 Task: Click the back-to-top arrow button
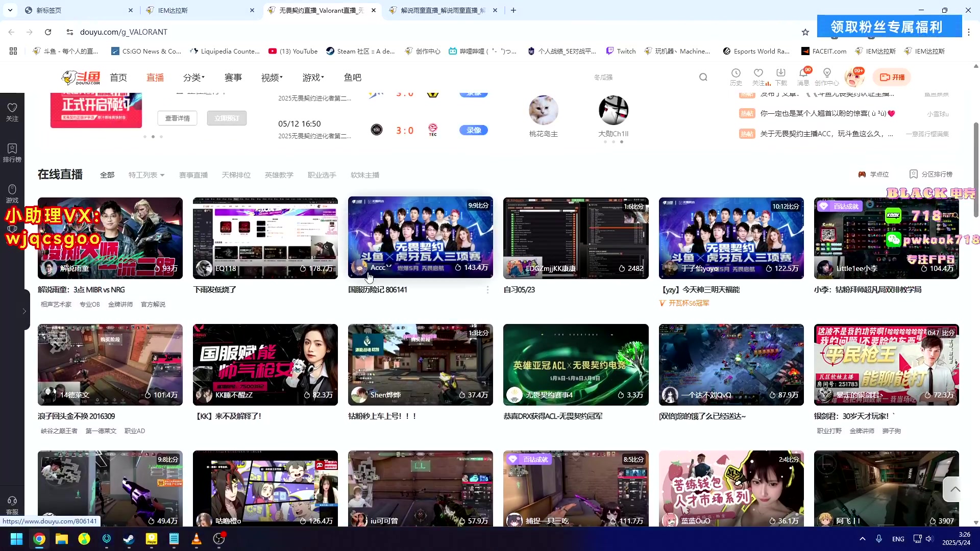coord(955,489)
